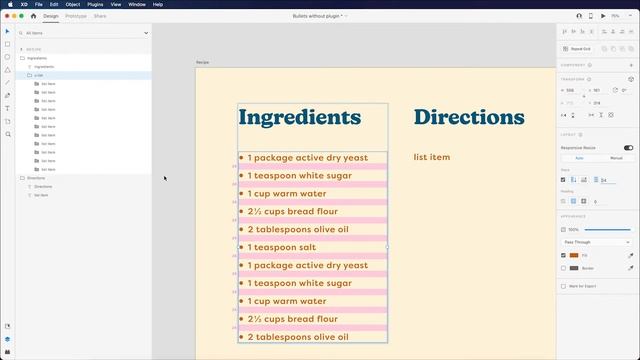640x360 pixels.
Task: Start desktop preview play button
Action: tap(603, 16)
